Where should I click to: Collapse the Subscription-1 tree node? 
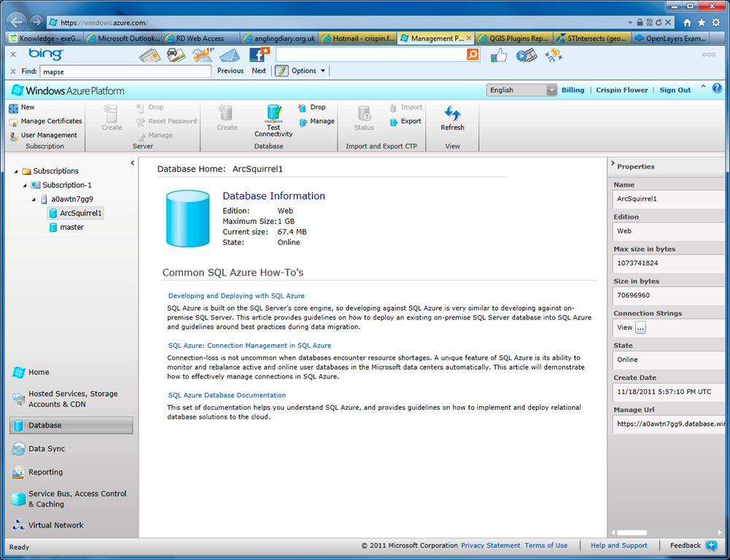tap(25, 185)
